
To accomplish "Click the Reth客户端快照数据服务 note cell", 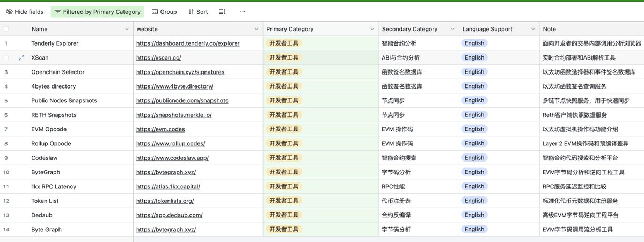I will [x=591, y=115].
